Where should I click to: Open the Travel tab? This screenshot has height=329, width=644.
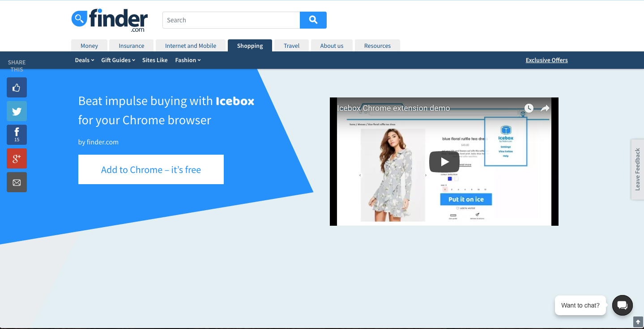[291, 46]
